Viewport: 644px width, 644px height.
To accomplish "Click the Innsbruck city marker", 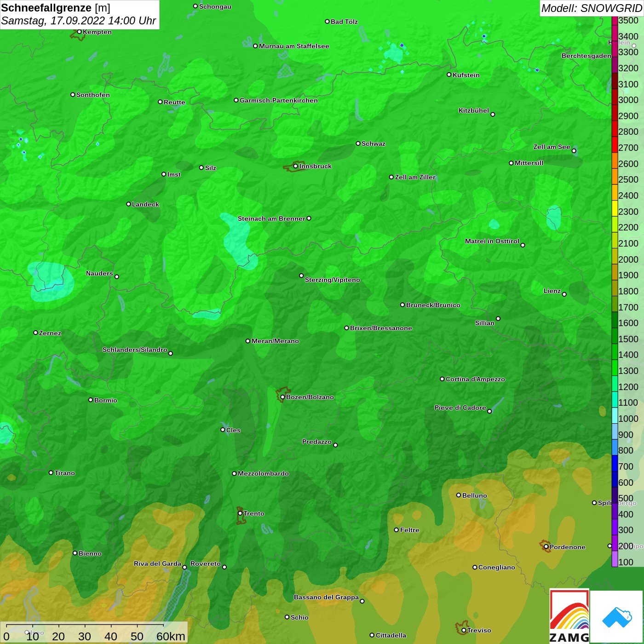I will pos(295,166).
